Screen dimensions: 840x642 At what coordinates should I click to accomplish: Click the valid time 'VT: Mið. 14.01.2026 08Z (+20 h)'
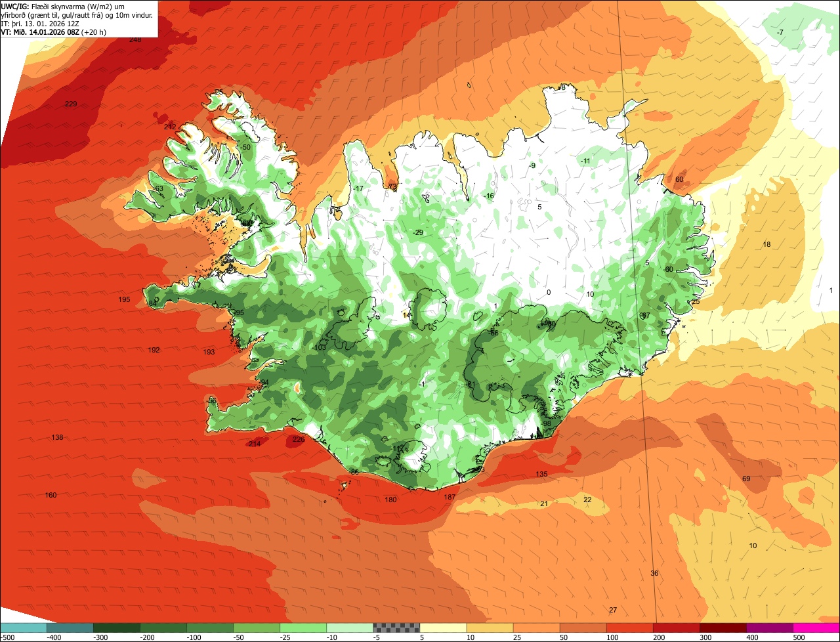coord(53,32)
